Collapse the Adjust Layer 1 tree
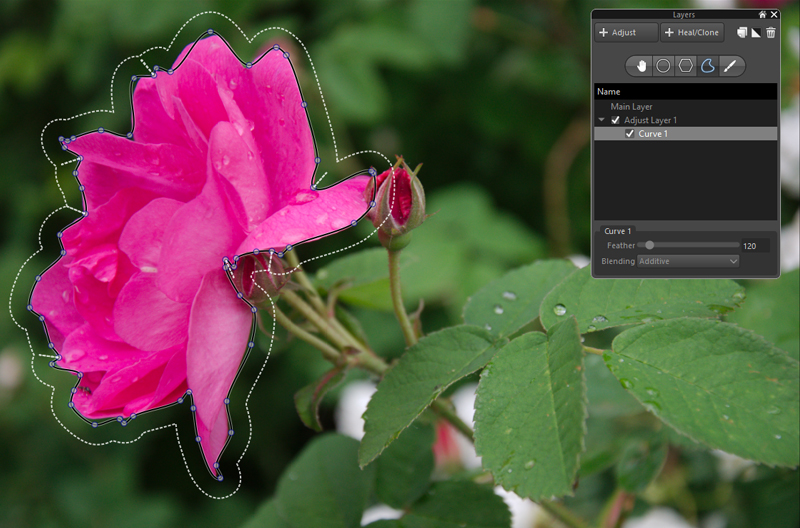 point(602,120)
